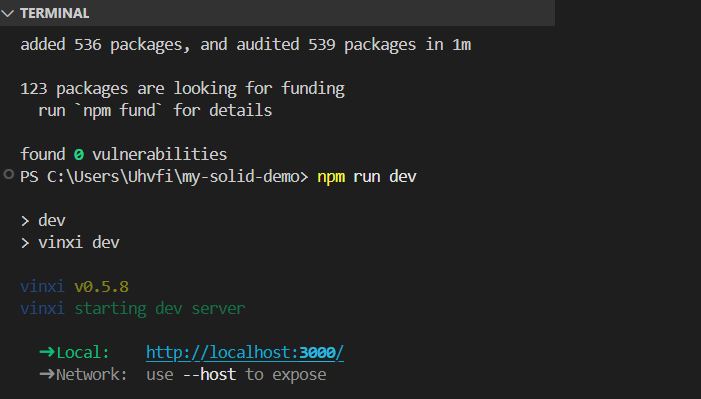The width and height of the screenshot is (701, 399).
Task: Click the '> dev' script line
Action: click(43, 221)
